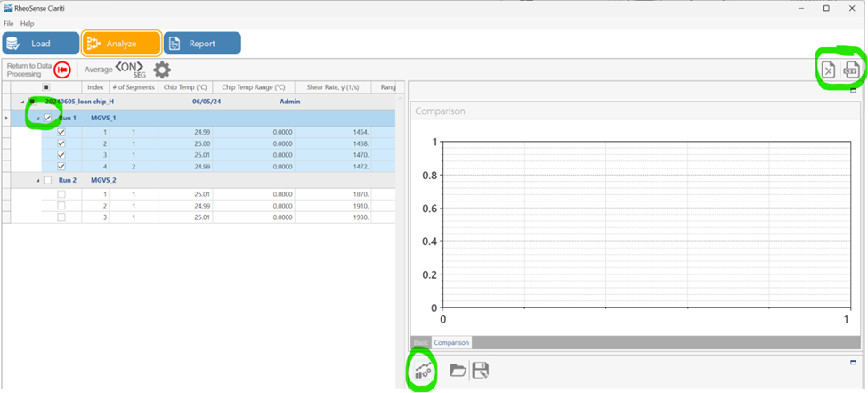
Task: Check Run 2 row with shear rate 1870.
Action: [x=61, y=194]
